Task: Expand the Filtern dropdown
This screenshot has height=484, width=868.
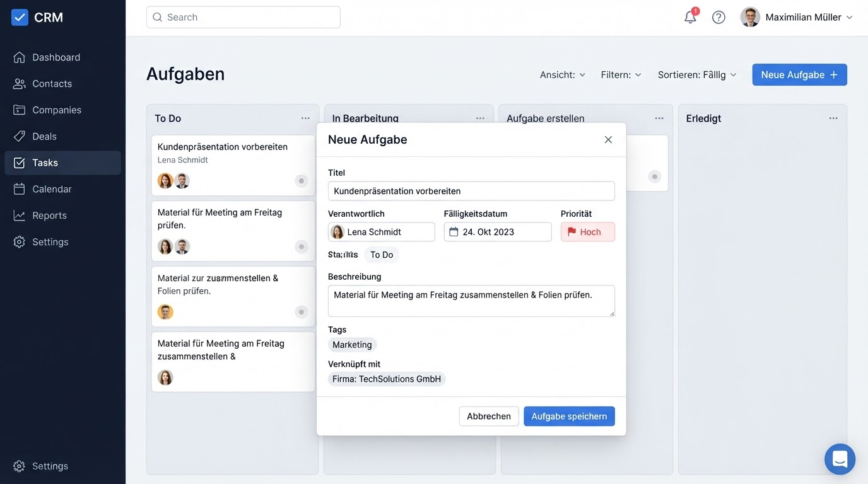Action: pos(621,75)
